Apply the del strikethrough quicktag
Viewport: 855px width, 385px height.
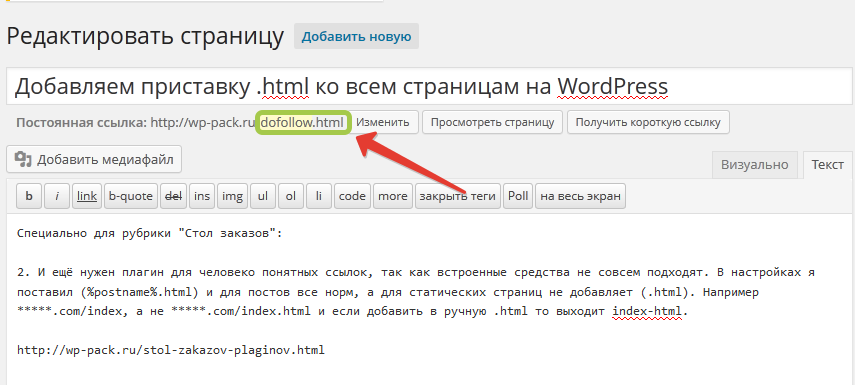pos(173,196)
